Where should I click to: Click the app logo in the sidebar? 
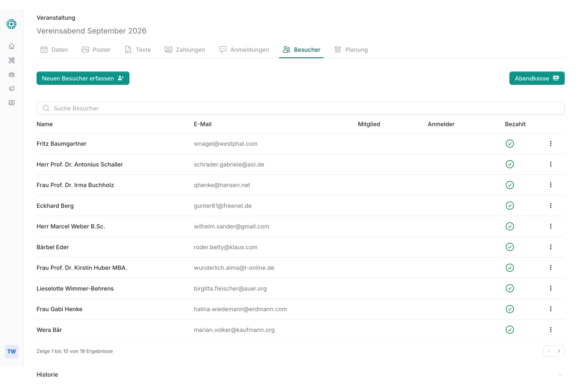point(12,24)
